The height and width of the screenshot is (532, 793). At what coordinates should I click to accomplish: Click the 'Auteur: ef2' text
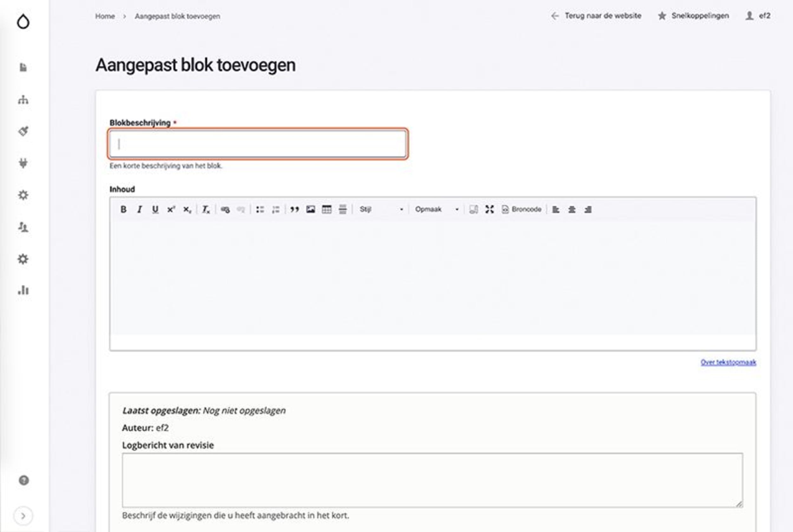click(x=145, y=428)
